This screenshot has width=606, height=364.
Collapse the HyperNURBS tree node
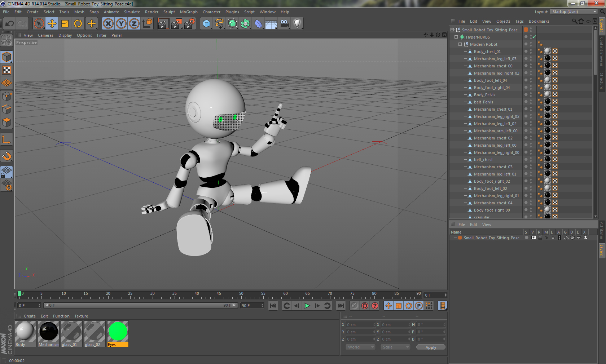pos(456,37)
